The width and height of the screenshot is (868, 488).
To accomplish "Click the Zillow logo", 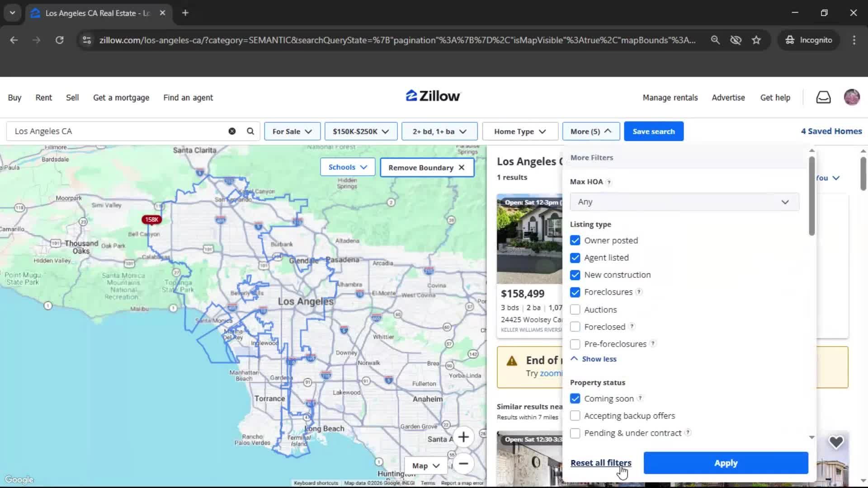I will tap(433, 96).
